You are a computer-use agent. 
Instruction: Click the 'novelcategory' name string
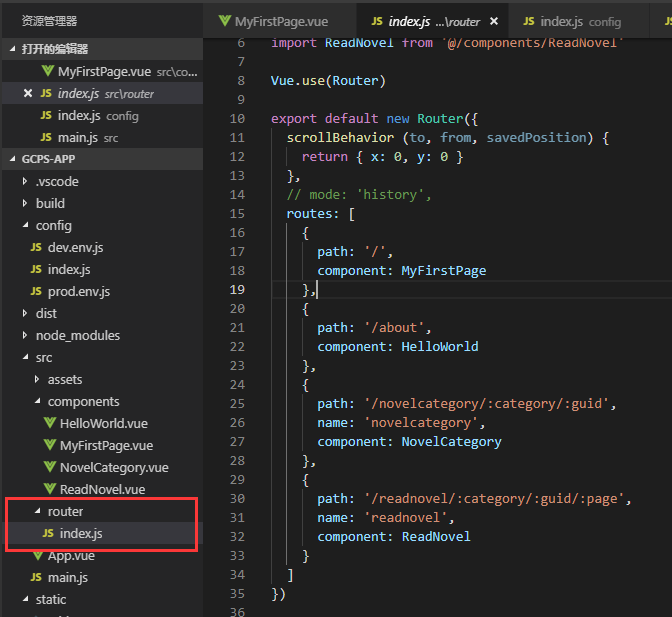tap(421, 423)
